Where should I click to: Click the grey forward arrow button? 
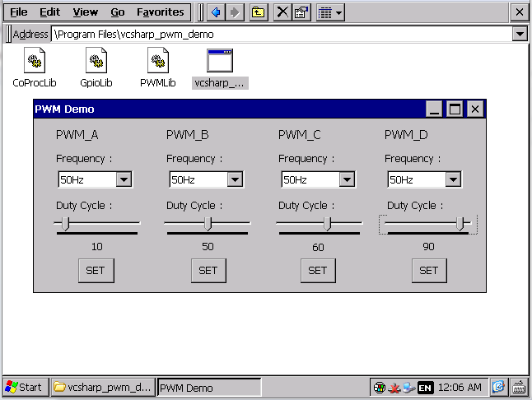point(235,12)
